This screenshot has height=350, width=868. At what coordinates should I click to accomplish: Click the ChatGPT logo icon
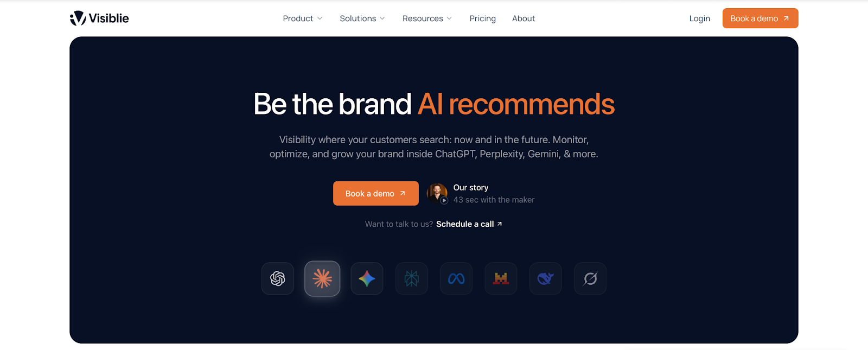[x=278, y=278]
